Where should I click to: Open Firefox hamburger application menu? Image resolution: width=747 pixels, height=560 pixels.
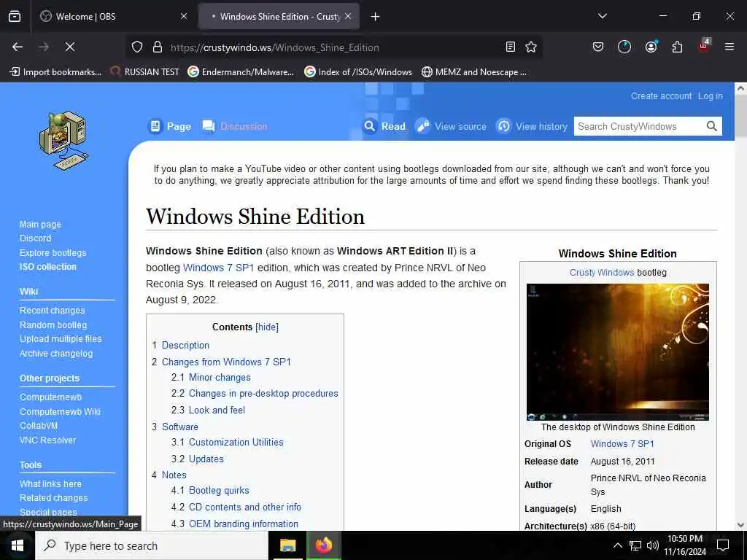coord(729,47)
